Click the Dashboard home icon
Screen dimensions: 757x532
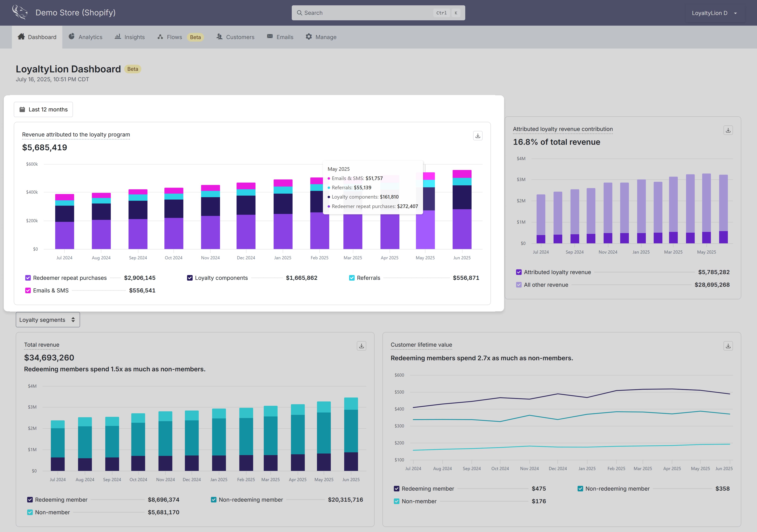(x=21, y=37)
